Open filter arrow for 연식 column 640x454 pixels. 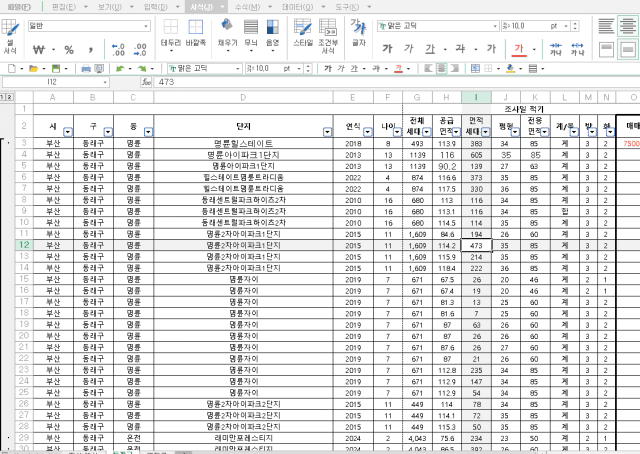368,132
